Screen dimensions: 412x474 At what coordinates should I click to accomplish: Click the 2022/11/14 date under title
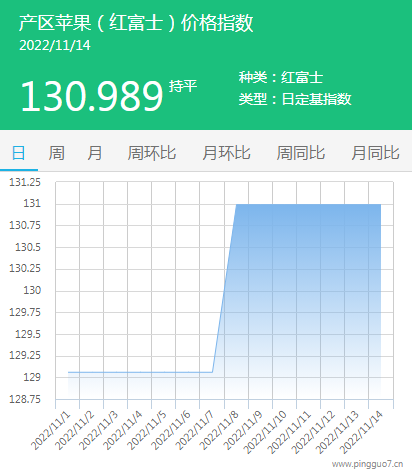click(x=55, y=45)
